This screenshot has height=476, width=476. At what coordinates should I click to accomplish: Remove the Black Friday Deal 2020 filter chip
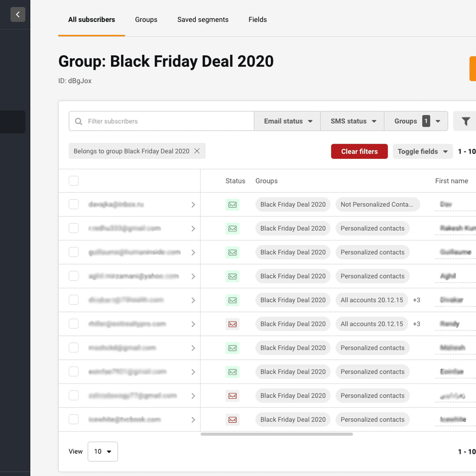pyautogui.click(x=197, y=151)
